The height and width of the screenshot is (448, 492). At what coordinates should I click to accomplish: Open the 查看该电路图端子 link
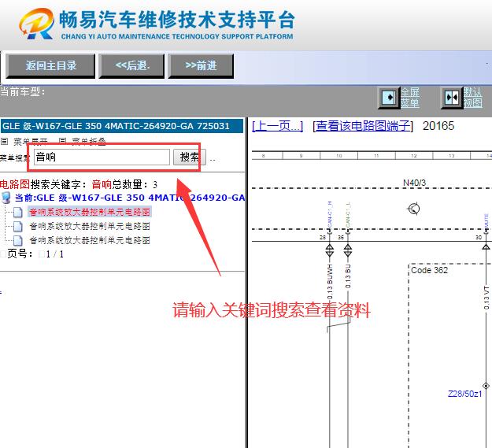(363, 126)
